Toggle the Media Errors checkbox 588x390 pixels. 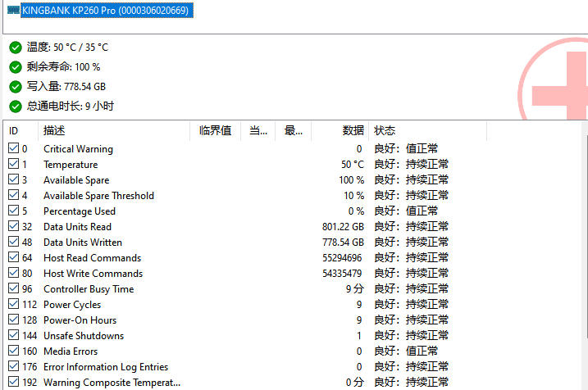click(13, 351)
